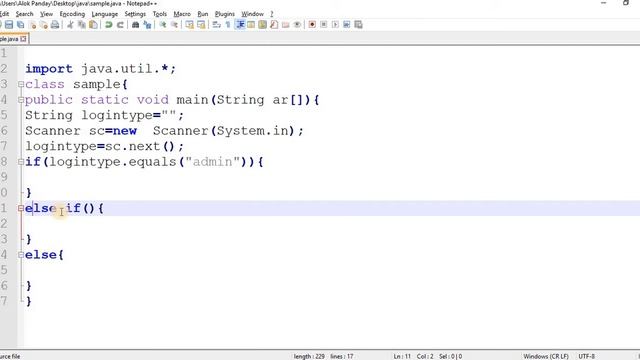The width and height of the screenshot is (640, 360).
Task: Open the Plugins menu
Action: [x=224, y=14]
